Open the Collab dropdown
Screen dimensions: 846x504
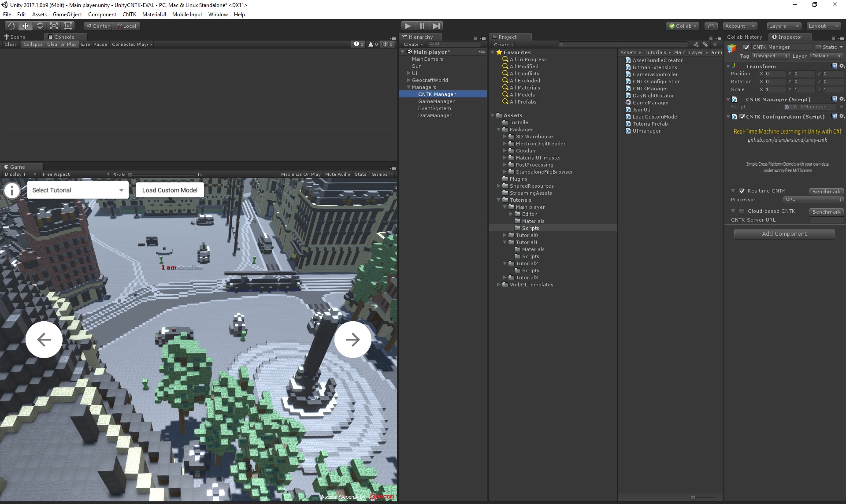pos(683,26)
